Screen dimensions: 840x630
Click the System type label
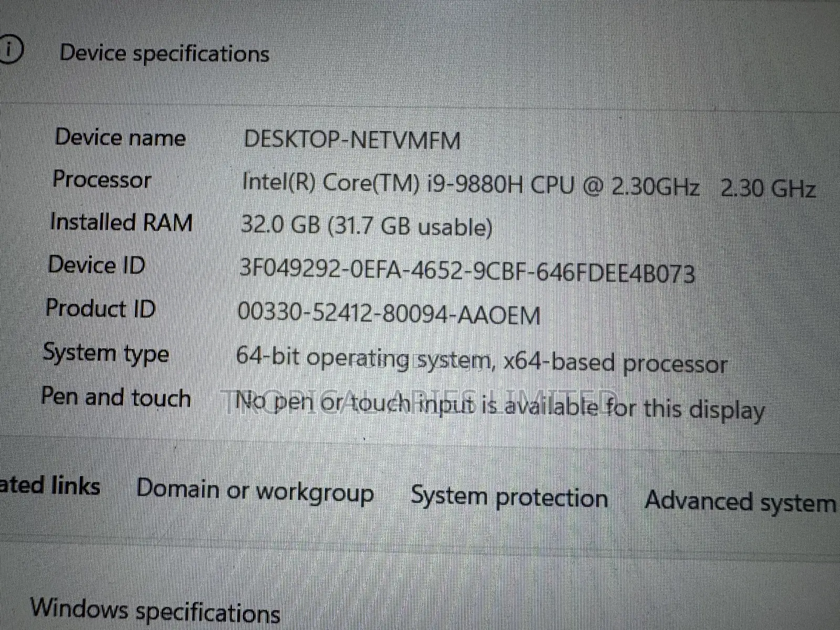(106, 353)
